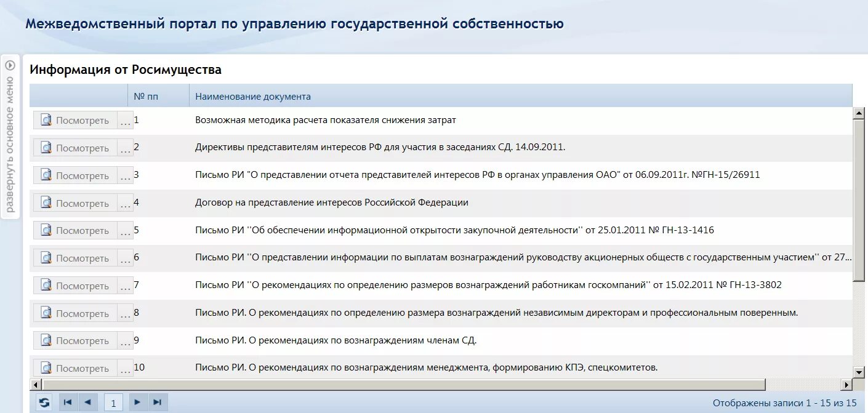Open ellipsis menu for row 4

click(x=125, y=204)
